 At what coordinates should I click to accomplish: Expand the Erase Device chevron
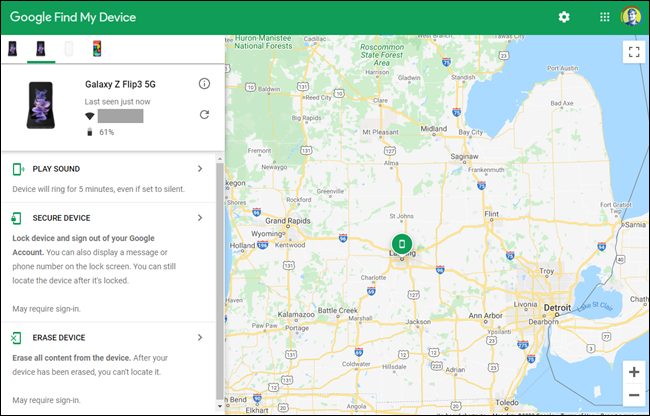[200, 338]
